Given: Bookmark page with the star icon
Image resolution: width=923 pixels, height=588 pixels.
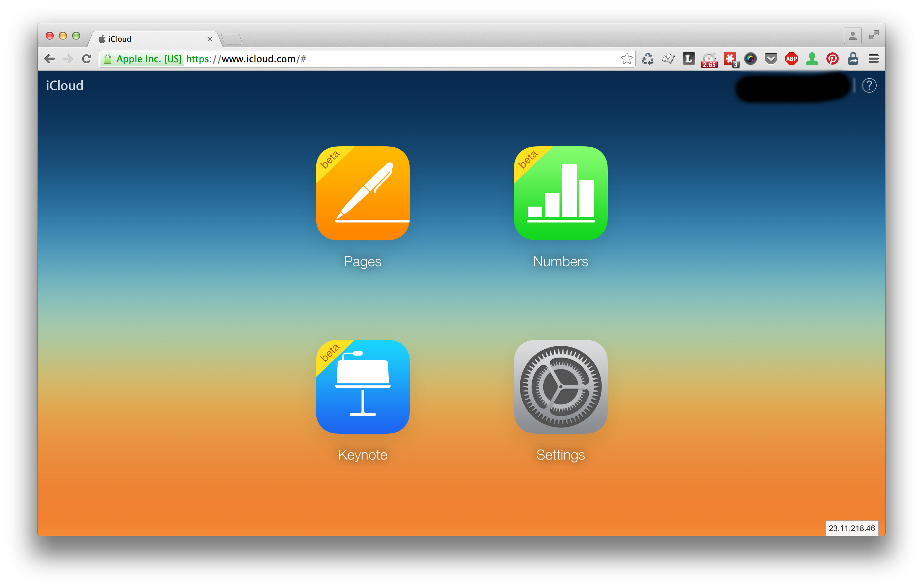Looking at the screenshot, I should 626,59.
